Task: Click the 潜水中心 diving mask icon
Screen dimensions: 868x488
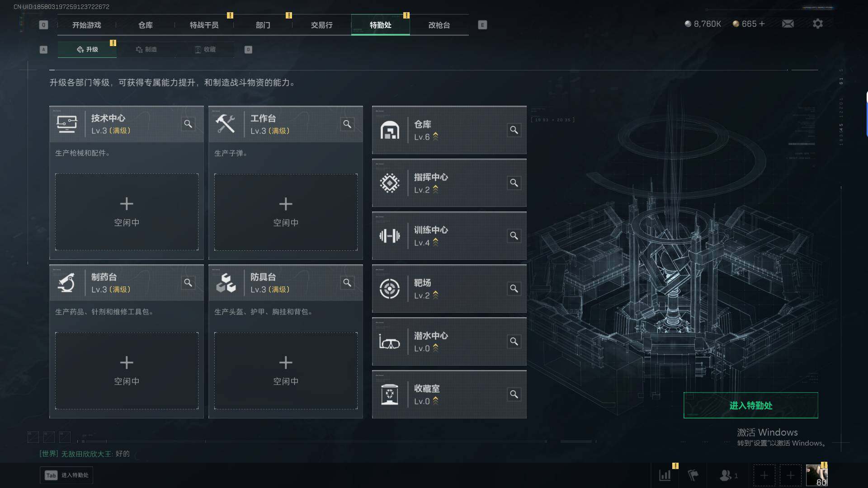Action: (x=389, y=342)
